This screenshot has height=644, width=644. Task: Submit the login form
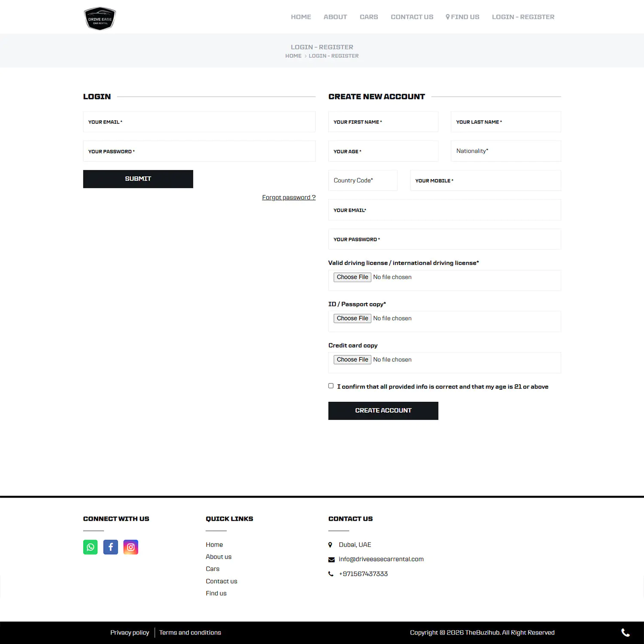[x=138, y=179]
